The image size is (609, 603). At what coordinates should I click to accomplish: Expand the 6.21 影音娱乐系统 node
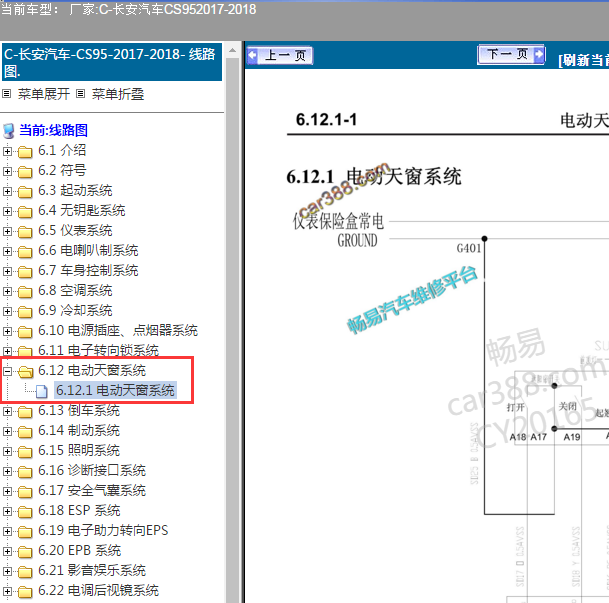point(7,571)
